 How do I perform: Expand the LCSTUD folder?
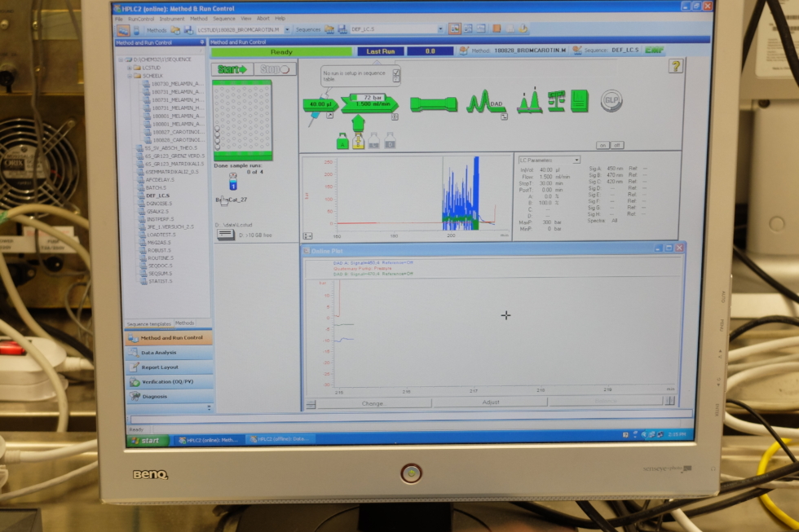coord(130,68)
